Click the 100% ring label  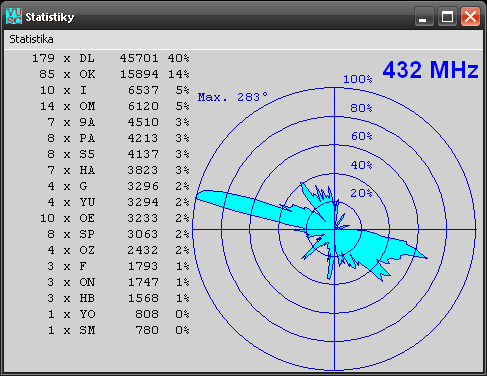coord(358,79)
